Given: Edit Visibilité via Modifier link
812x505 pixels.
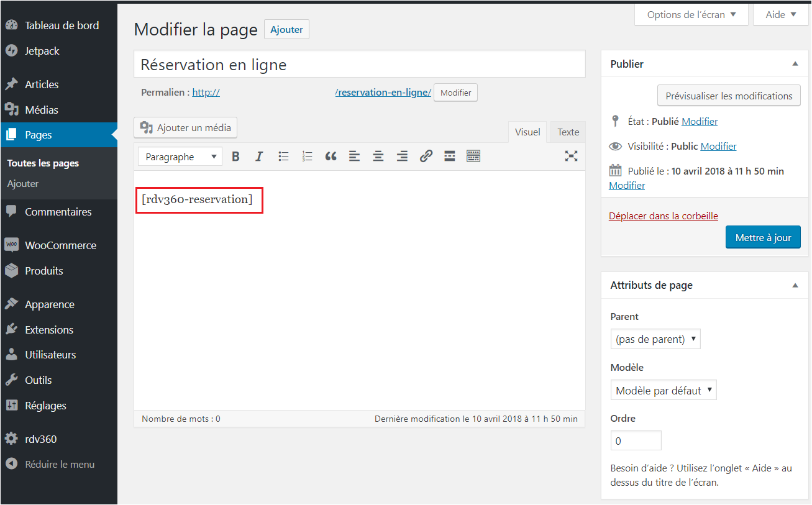Looking at the screenshot, I should pyautogui.click(x=718, y=147).
